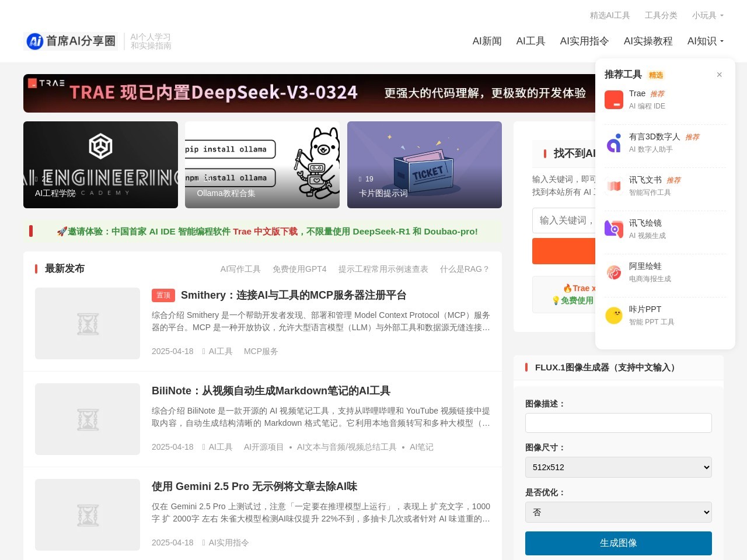Click the AI实用指令 category under Gemini article
The width and height of the screenshot is (747, 560).
229,542
